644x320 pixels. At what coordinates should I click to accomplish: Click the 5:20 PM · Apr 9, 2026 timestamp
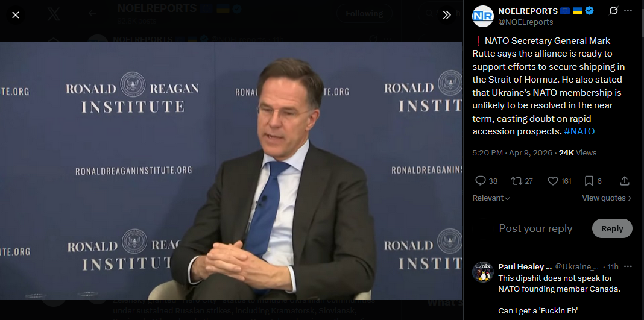point(512,153)
